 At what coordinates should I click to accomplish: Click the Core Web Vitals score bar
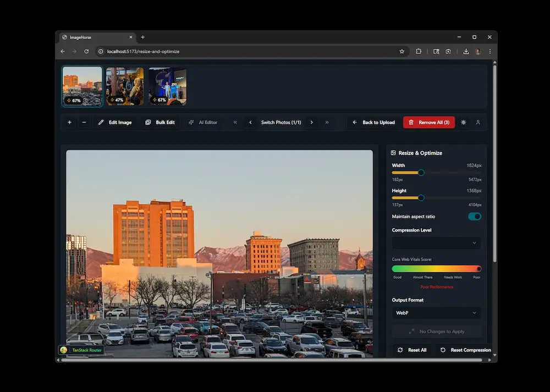(436, 269)
